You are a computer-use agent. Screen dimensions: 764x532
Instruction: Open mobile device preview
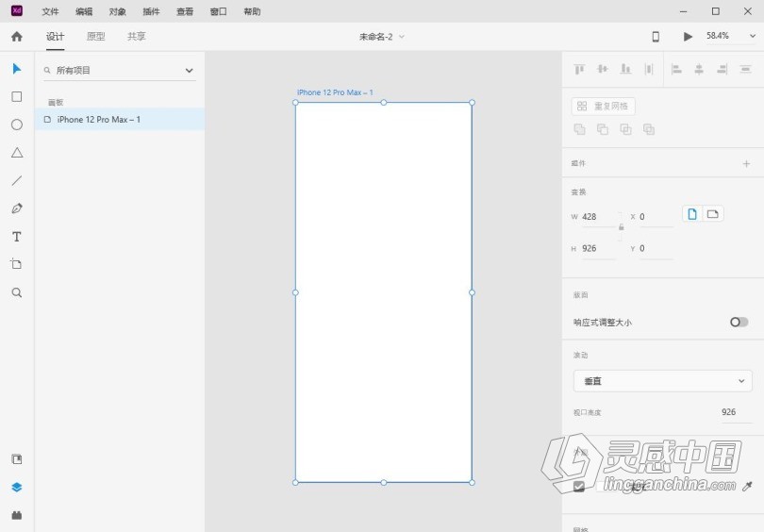pyautogui.click(x=656, y=37)
